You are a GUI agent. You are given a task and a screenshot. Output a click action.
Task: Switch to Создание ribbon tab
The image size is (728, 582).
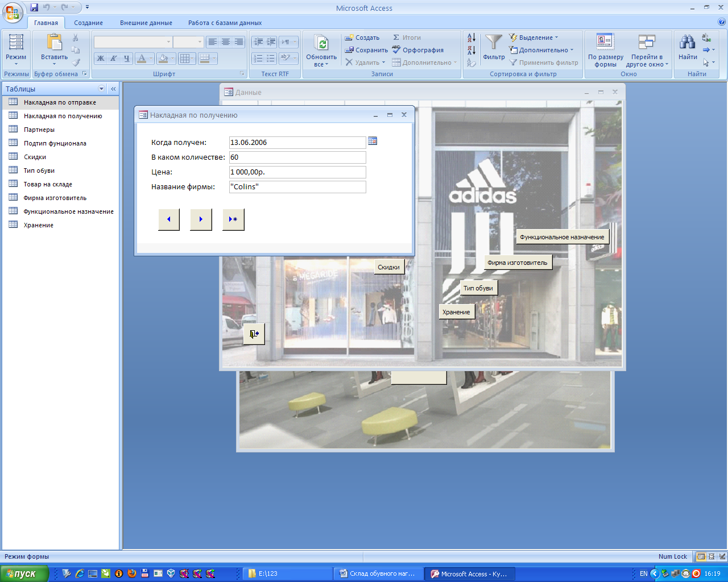tap(88, 23)
